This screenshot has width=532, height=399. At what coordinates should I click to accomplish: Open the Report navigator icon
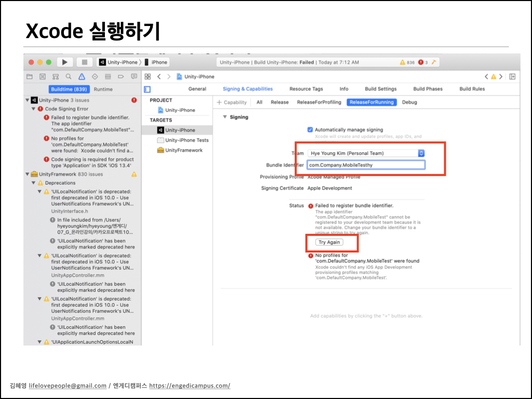[134, 77]
